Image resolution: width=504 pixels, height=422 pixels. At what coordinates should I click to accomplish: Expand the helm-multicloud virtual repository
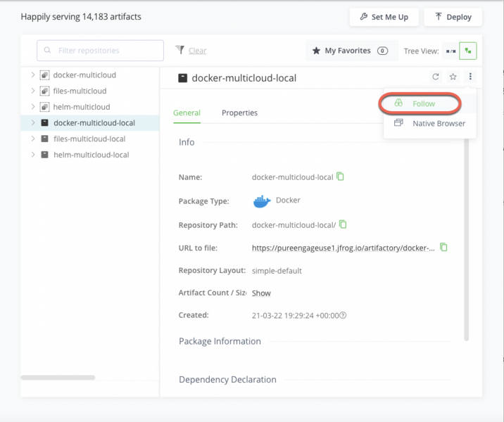pyautogui.click(x=33, y=107)
